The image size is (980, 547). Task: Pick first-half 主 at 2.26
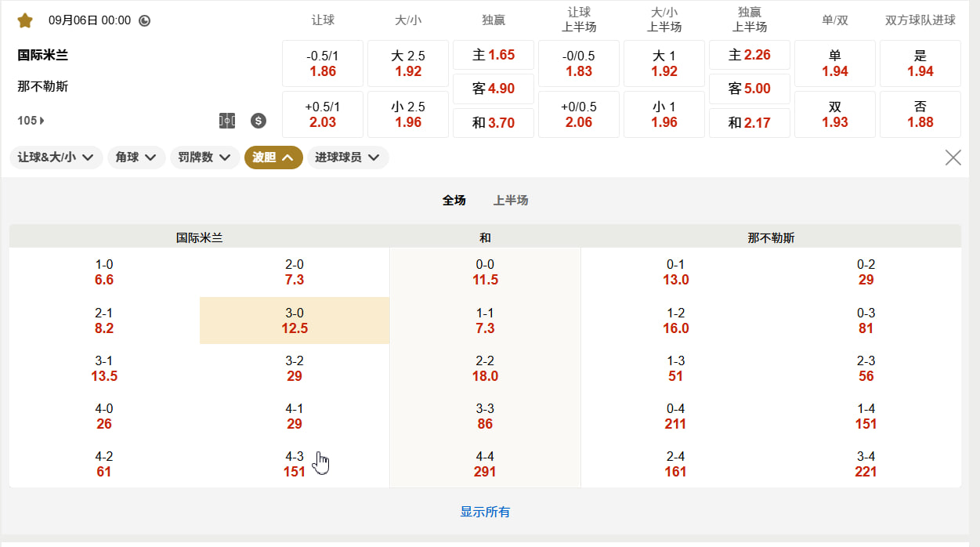pos(750,55)
